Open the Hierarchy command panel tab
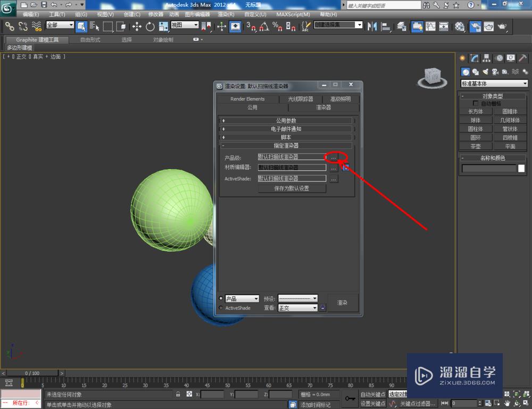532x409 pixels. pyautogui.click(x=487, y=59)
